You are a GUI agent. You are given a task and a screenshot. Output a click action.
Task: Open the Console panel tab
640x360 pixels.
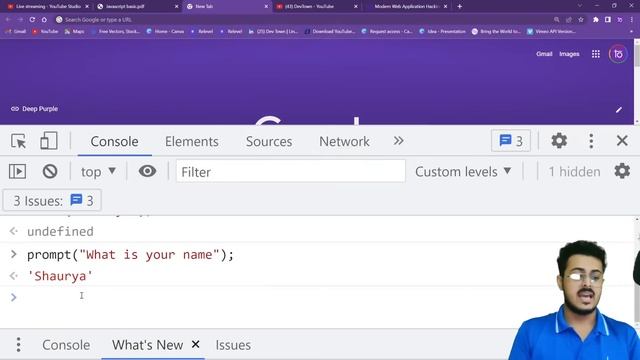[114, 142]
